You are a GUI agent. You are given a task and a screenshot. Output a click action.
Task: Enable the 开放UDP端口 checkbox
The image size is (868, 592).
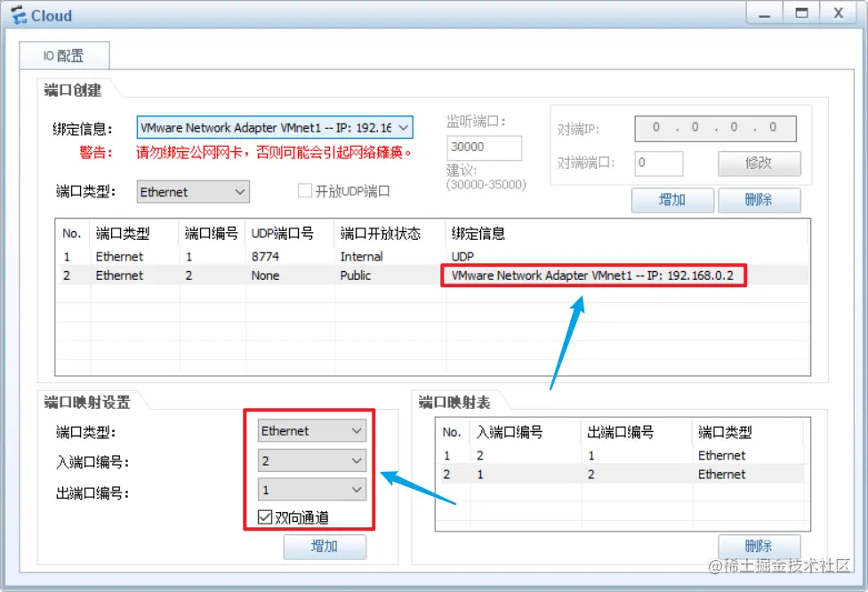(x=304, y=191)
